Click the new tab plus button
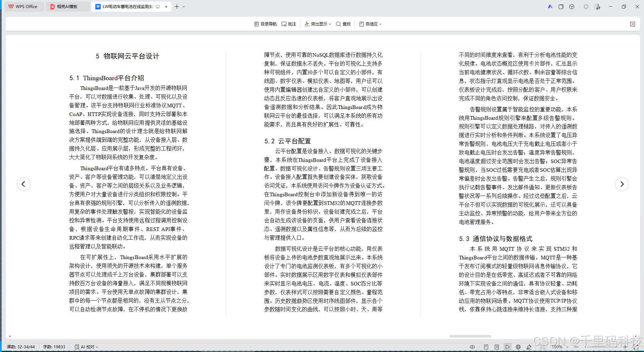Viewport: 644px width, 352px height. click(177, 7)
